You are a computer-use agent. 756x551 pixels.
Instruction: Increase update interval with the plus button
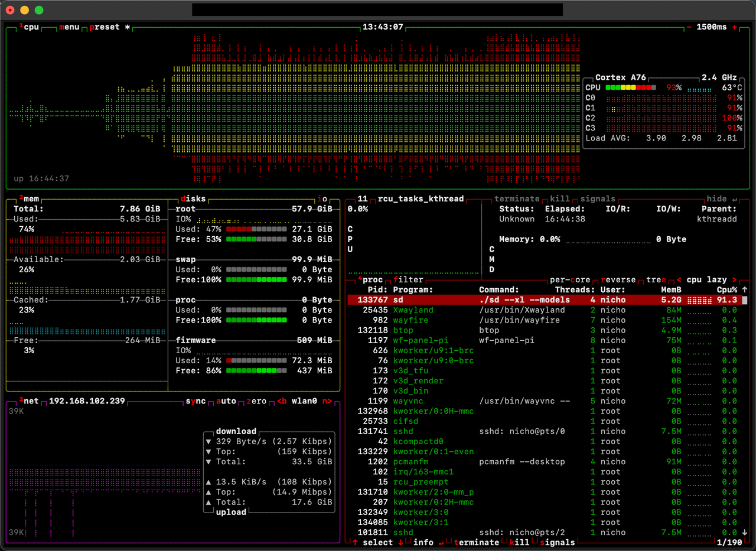click(734, 27)
